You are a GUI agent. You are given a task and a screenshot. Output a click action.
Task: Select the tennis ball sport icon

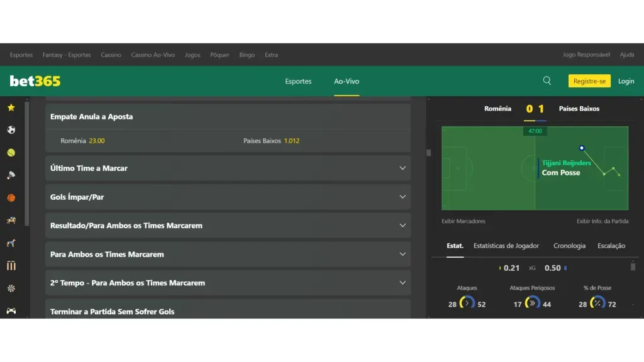pos(11,153)
